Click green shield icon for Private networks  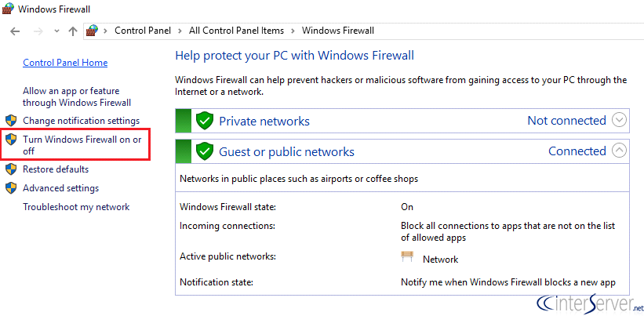point(205,121)
